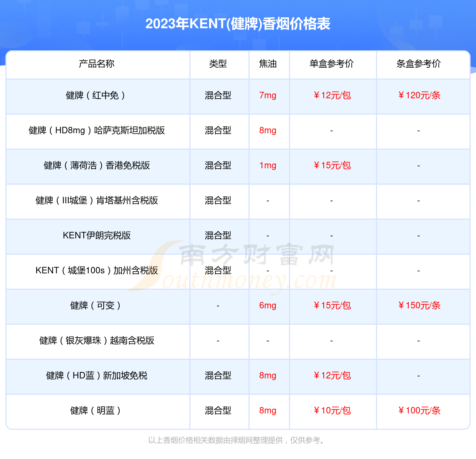Select product "KENT（城堡100s）加州含税版"
Screen dimensions: 476x459
(x=97, y=271)
